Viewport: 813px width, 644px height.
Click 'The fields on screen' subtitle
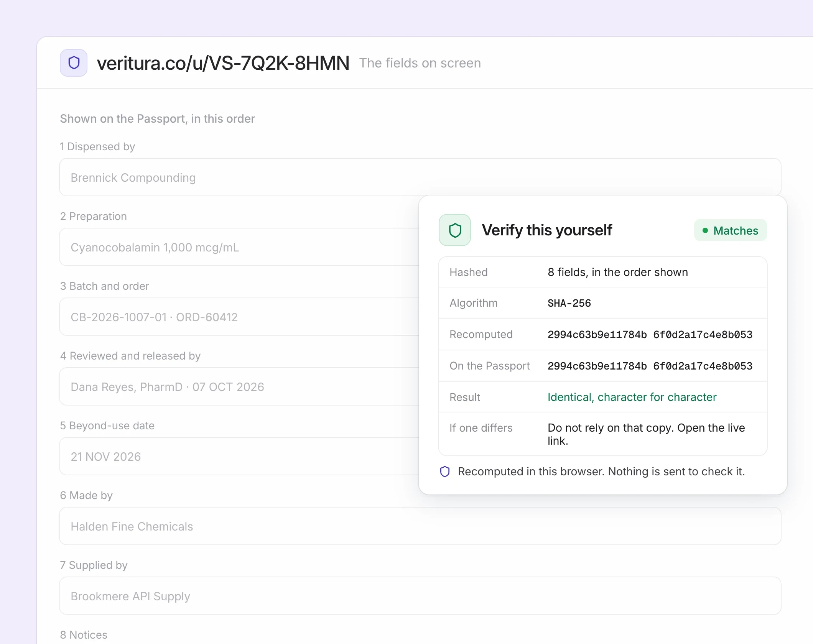point(420,63)
